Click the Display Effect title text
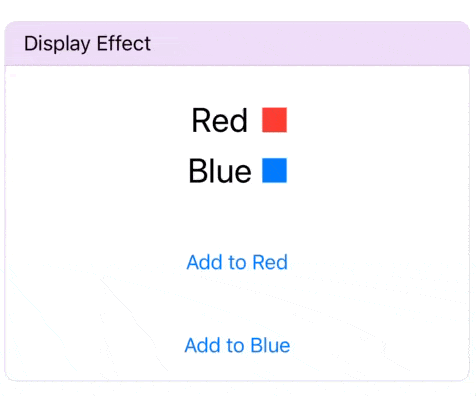Screen dimensions: 476x396 87,44
